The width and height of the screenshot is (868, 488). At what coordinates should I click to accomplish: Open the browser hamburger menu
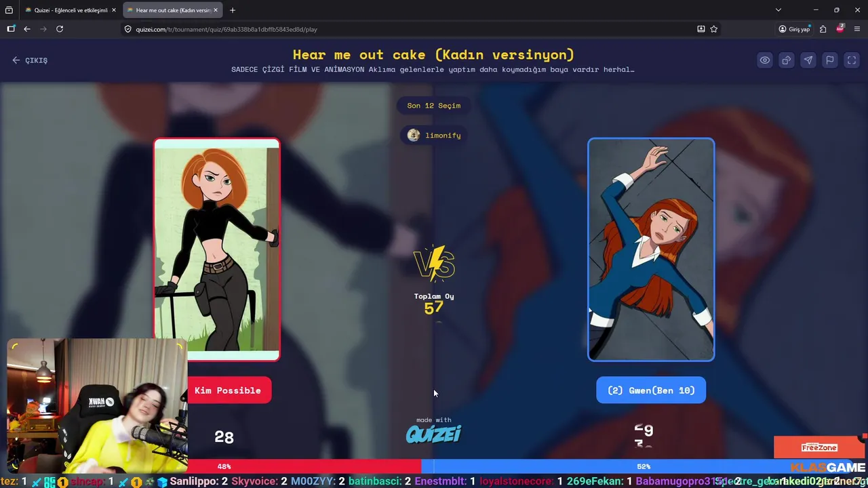(857, 29)
